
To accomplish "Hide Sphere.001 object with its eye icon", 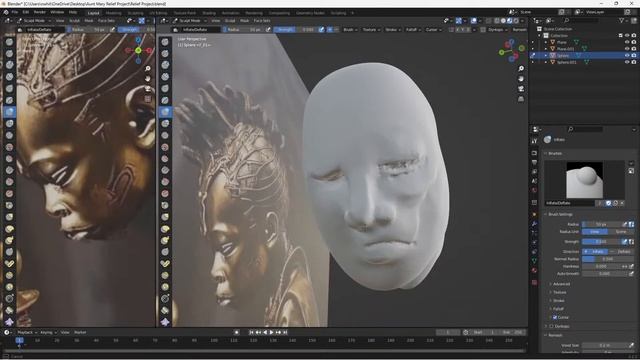I will (x=627, y=62).
